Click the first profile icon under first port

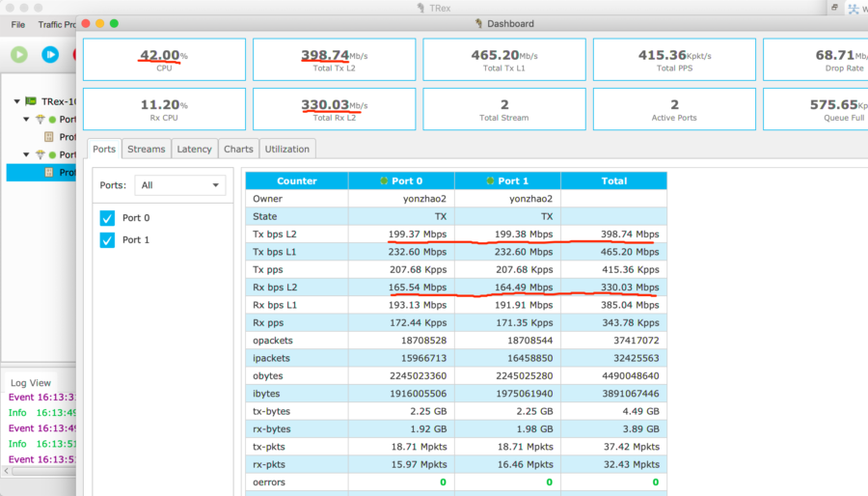point(49,137)
